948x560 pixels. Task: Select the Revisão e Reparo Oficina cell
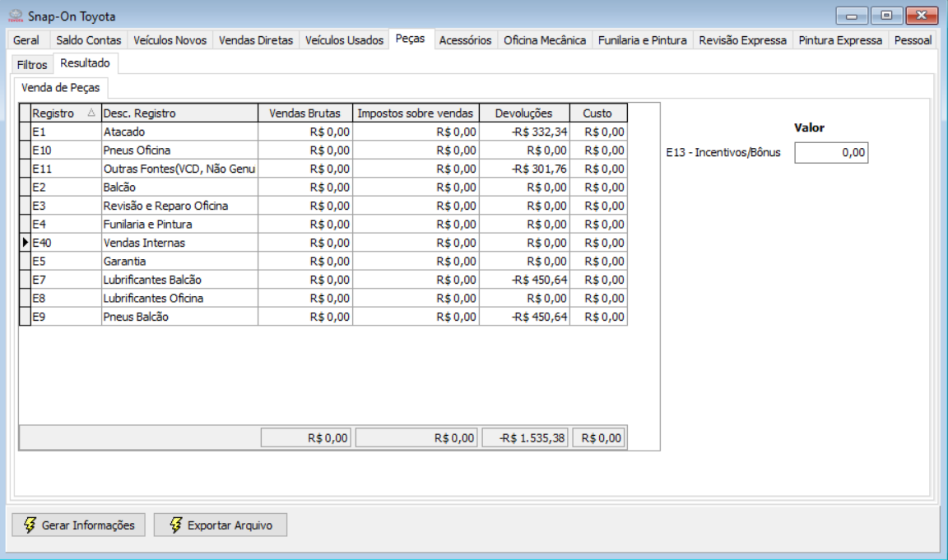coord(179,206)
